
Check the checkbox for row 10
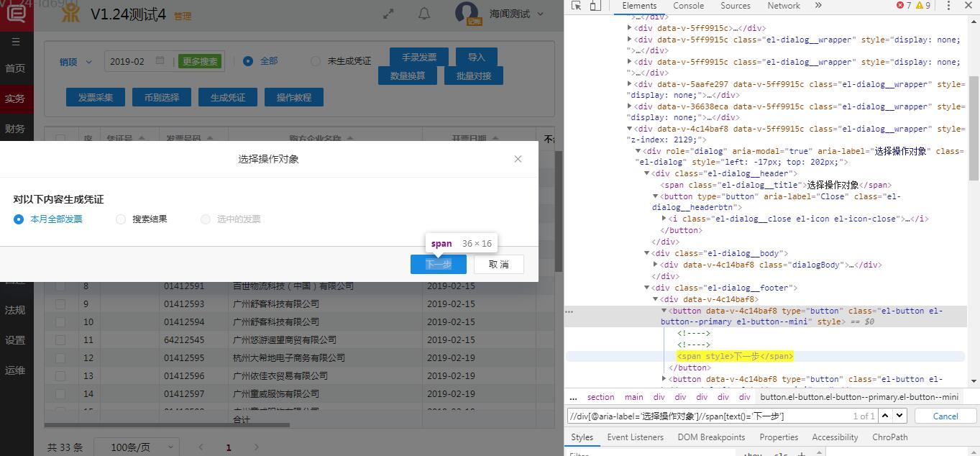[x=60, y=322]
